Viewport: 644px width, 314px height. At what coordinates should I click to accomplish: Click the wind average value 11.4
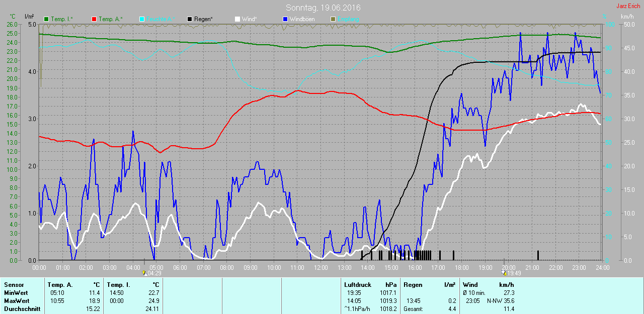click(509, 309)
